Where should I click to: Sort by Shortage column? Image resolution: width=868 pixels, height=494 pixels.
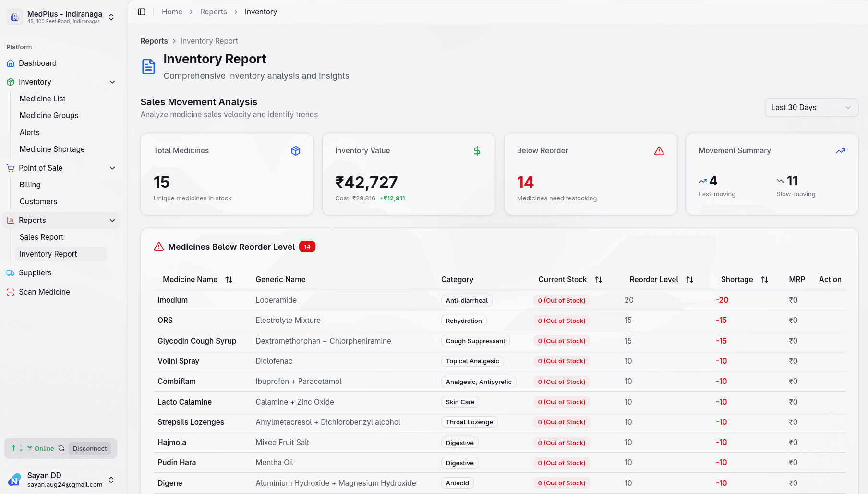tap(745, 279)
